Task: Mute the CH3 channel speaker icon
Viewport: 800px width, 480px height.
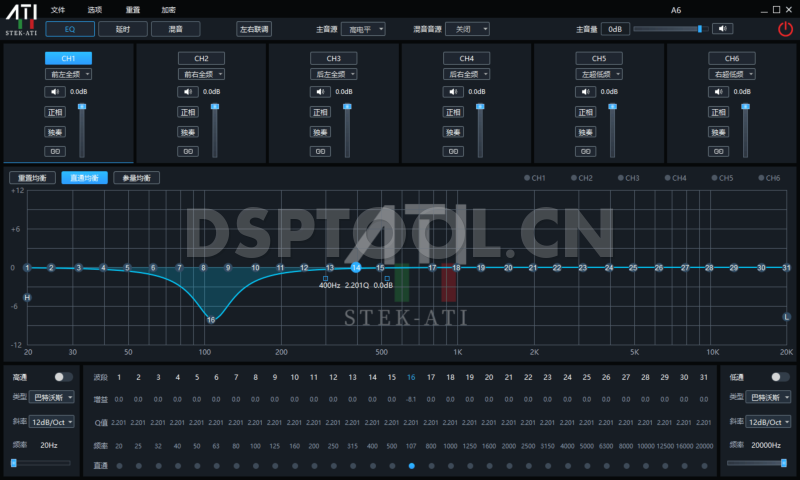Action: click(320, 92)
